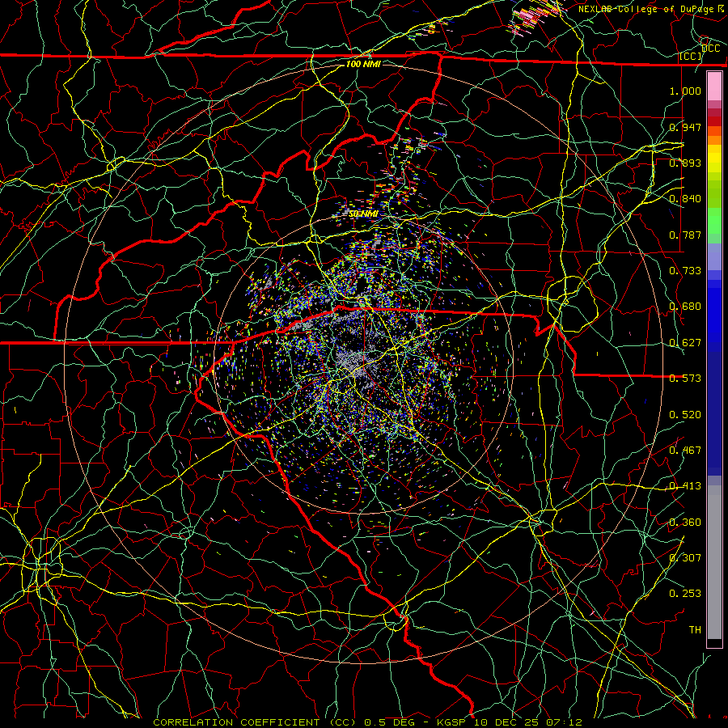Click the 0.467 legend value
This screenshot has height=728, width=728.
tap(685, 451)
